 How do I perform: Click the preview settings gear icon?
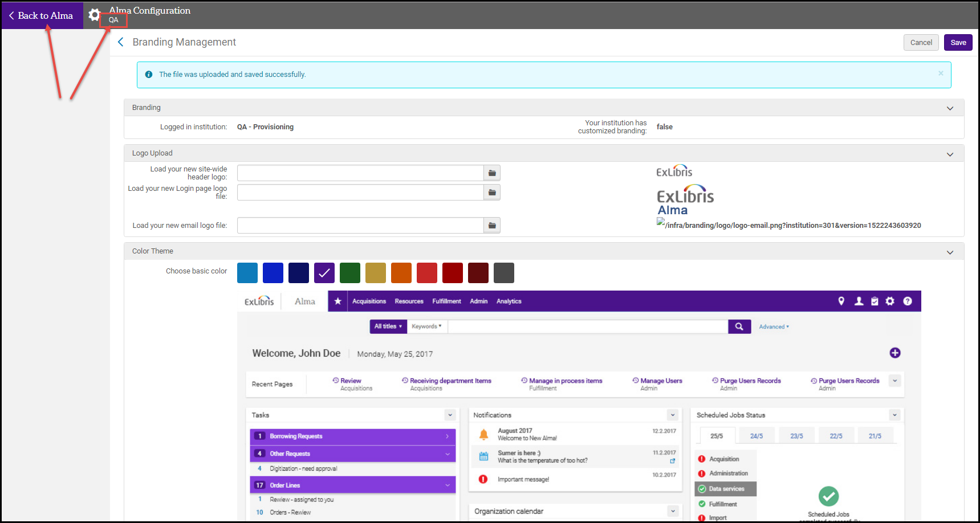coord(890,301)
